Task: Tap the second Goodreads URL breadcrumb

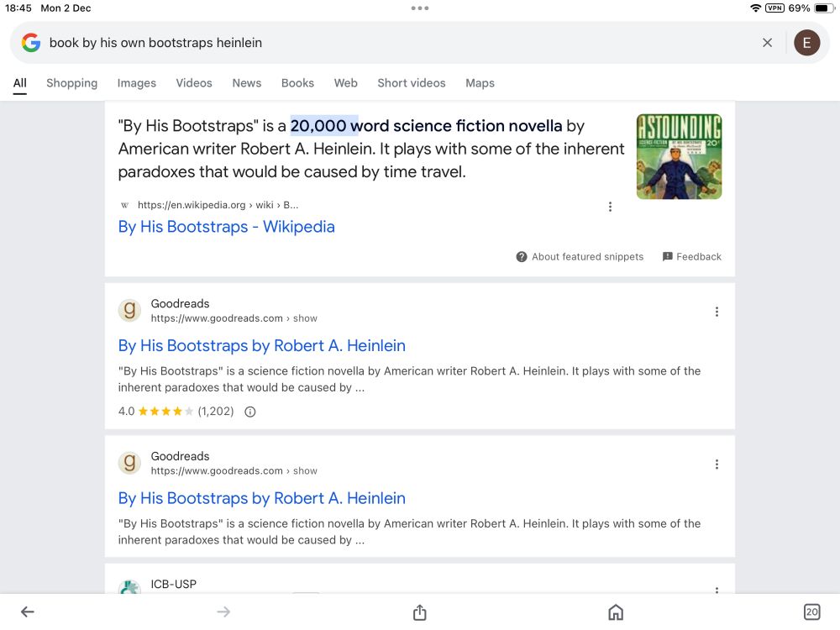Action: pos(234,471)
